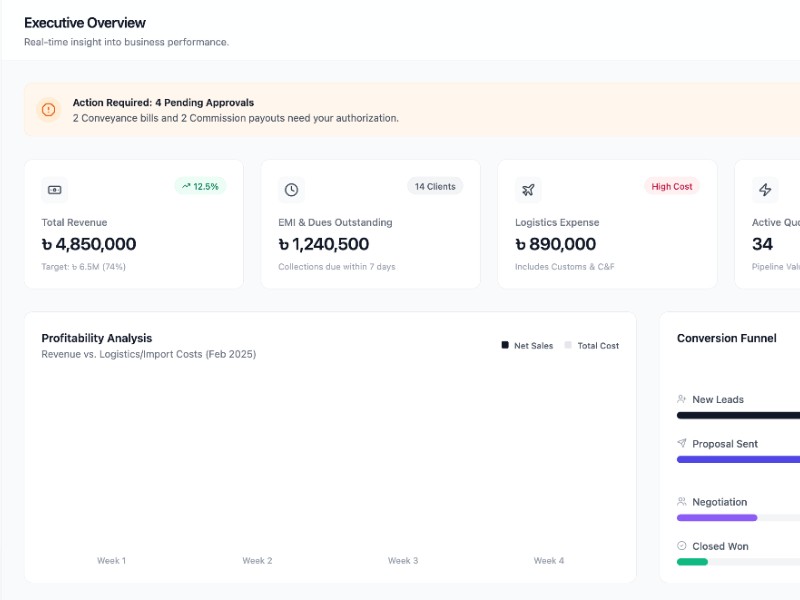The width and height of the screenshot is (800, 600).
Task: Click the Total Revenue banknote icon
Action: 54,190
